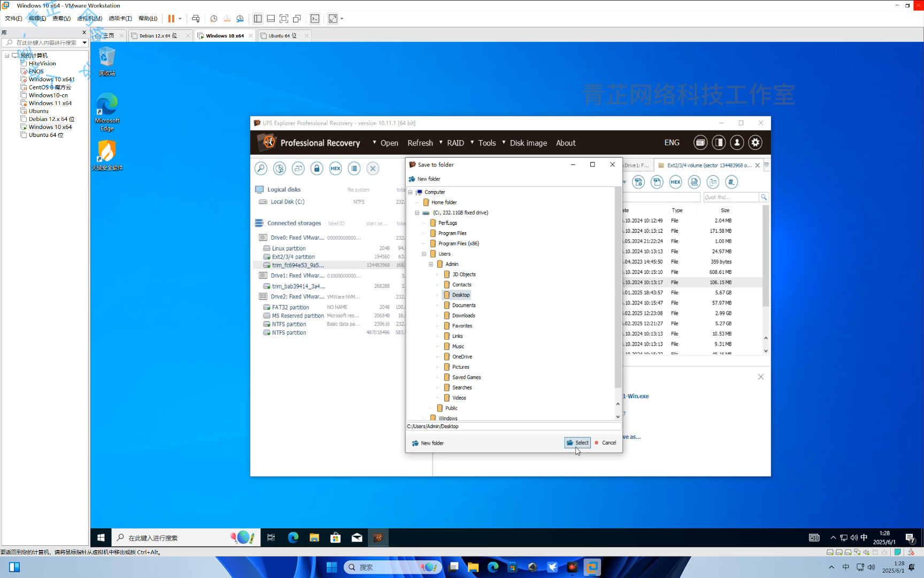Click the guest taskbar search box
924x578 pixels.
pyautogui.click(x=186, y=537)
